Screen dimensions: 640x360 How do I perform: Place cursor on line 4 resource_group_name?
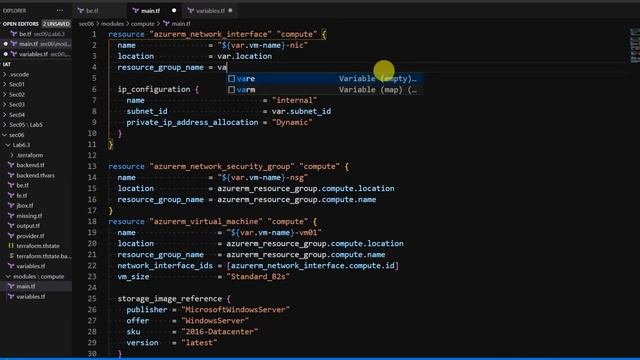pos(160,67)
